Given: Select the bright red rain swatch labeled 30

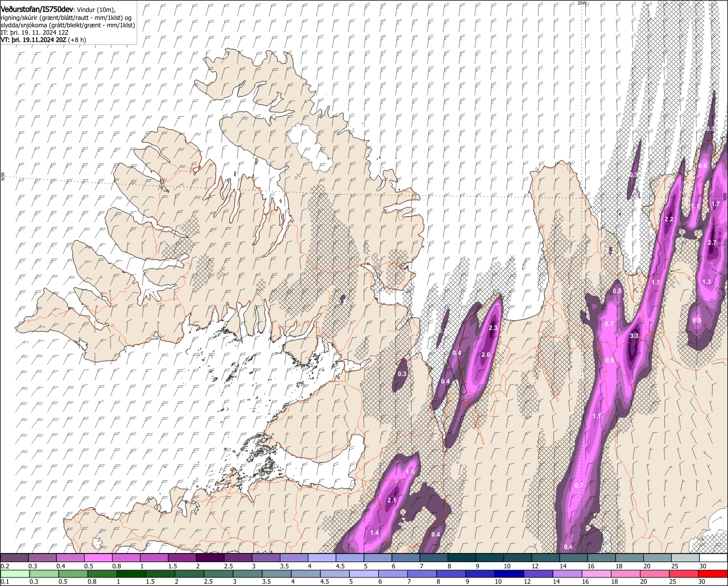Looking at the screenshot, I should pyautogui.click(x=713, y=573).
